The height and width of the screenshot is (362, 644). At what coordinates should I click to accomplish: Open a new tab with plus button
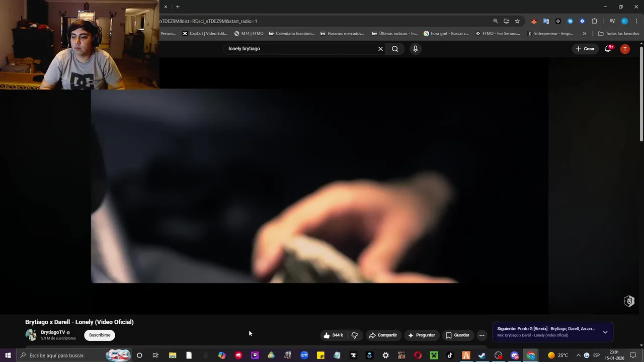click(x=178, y=7)
